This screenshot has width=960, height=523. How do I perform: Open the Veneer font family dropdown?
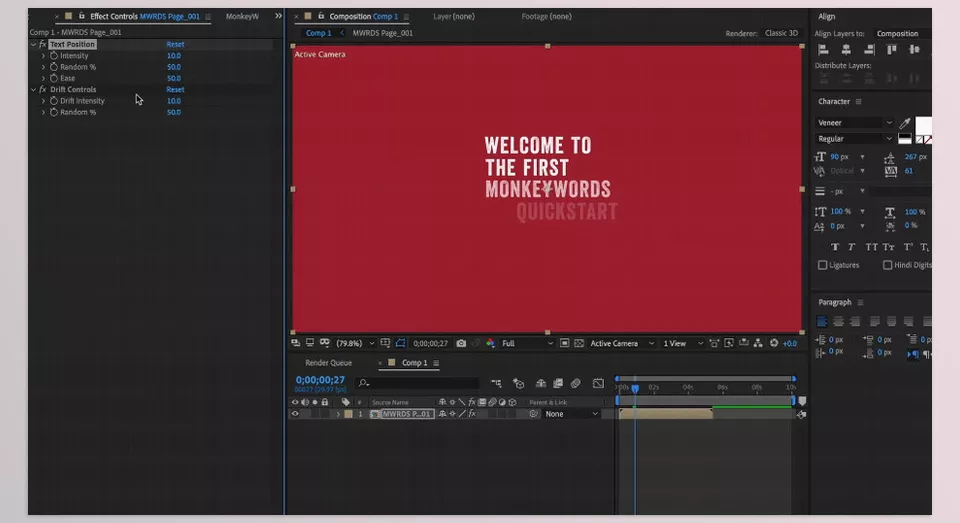(x=854, y=123)
